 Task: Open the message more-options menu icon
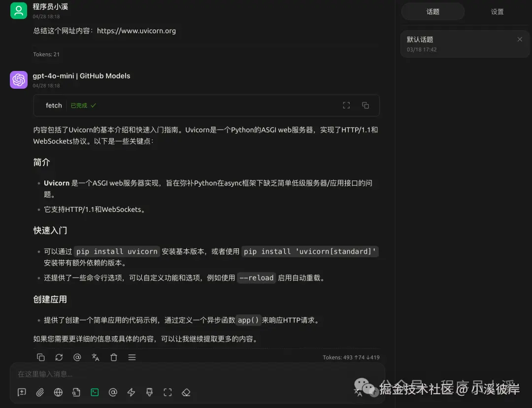(132, 357)
